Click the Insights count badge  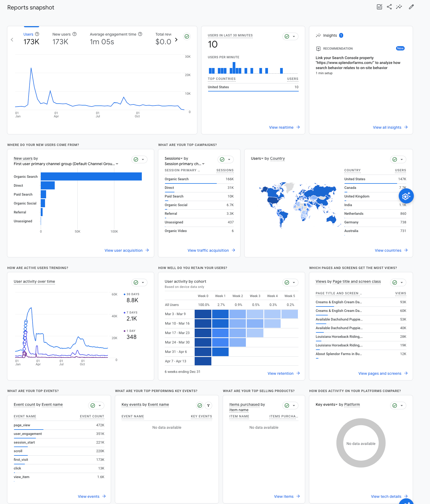pyautogui.click(x=341, y=35)
